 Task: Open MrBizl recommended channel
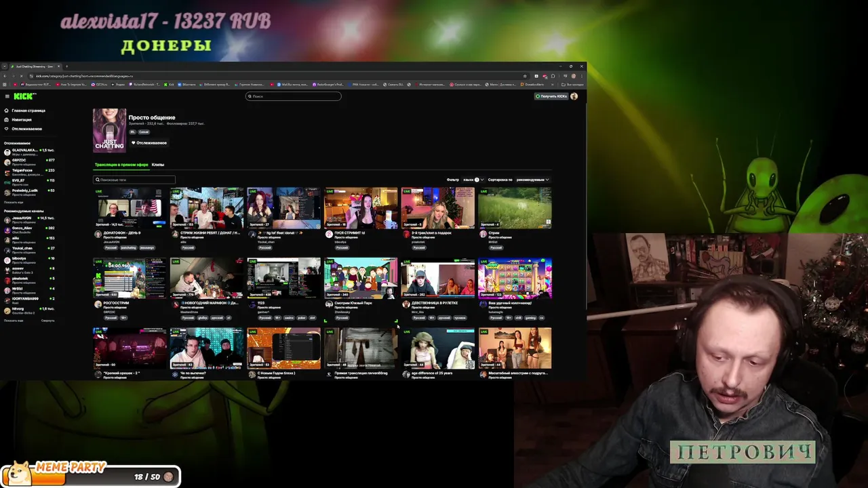pyautogui.click(x=29, y=290)
